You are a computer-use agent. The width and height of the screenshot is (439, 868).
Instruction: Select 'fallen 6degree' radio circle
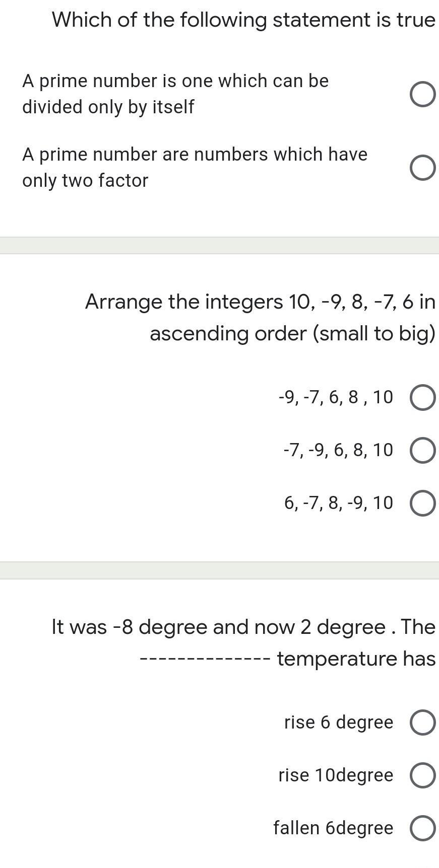[x=423, y=828]
